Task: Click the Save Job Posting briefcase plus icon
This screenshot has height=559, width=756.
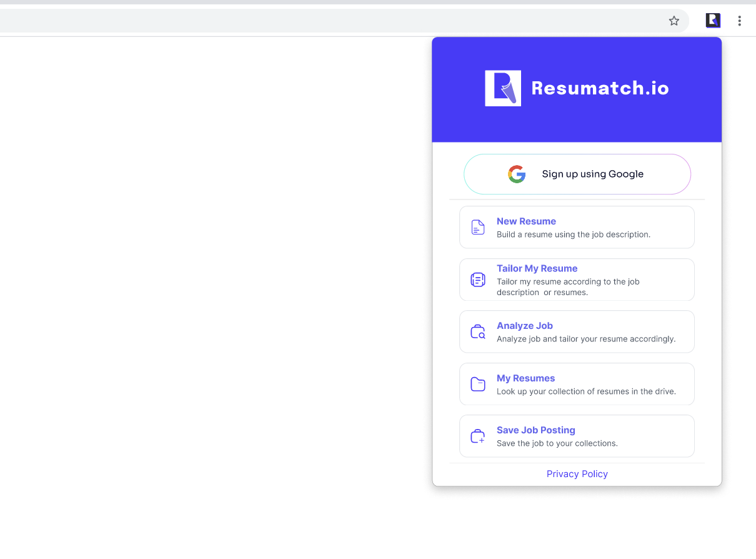Action: (x=478, y=436)
